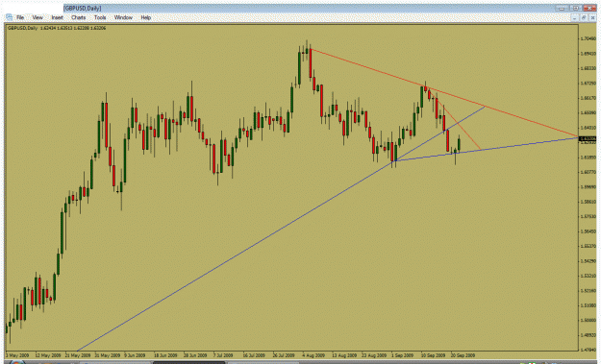Minimize the main application window
Screen dimensions: 601x364
(562, 8)
